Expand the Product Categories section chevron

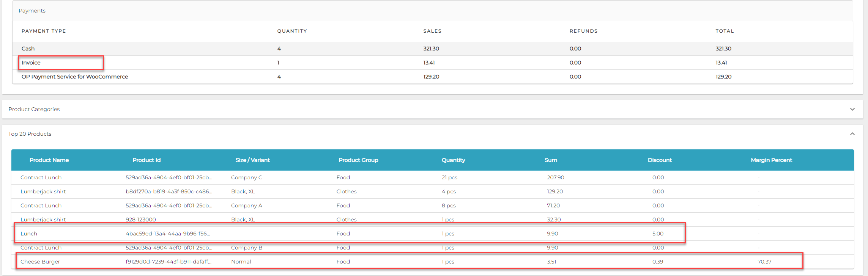[x=852, y=109]
